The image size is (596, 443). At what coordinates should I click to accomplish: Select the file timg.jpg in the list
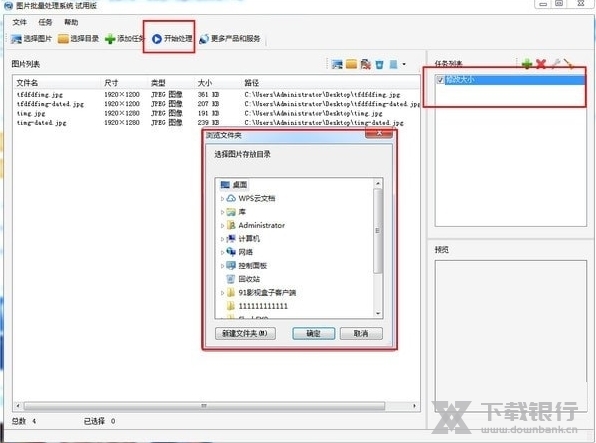coord(31,113)
